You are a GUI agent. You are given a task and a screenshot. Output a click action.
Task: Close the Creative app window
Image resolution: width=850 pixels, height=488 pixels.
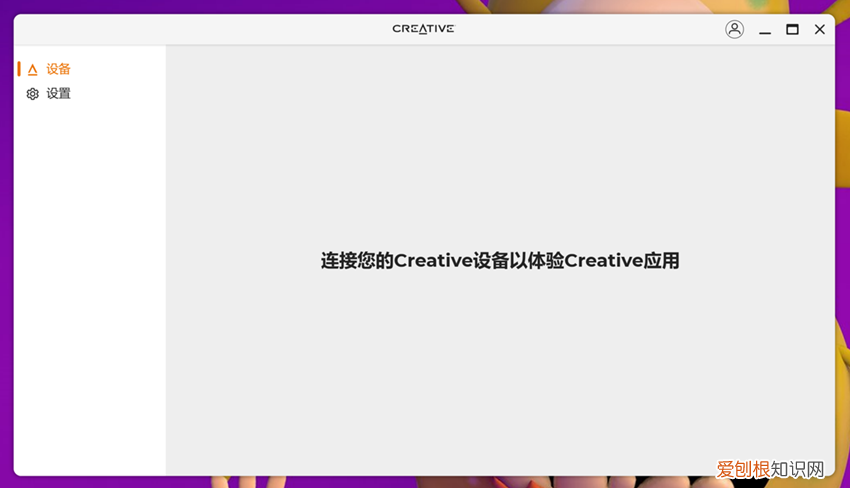tap(820, 30)
